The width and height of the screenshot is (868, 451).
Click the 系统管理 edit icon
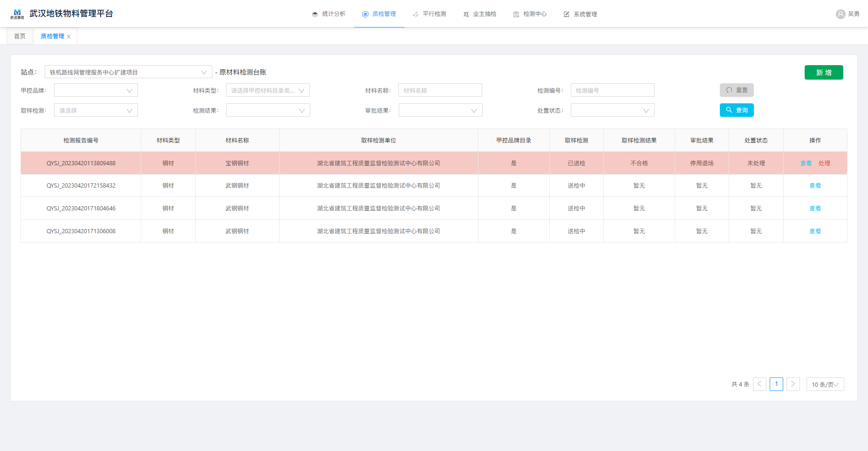(567, 14)
